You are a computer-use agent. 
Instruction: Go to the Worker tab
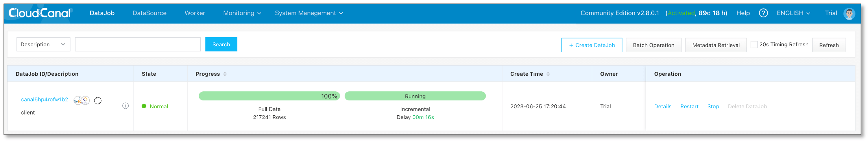[x=195, y=13]
